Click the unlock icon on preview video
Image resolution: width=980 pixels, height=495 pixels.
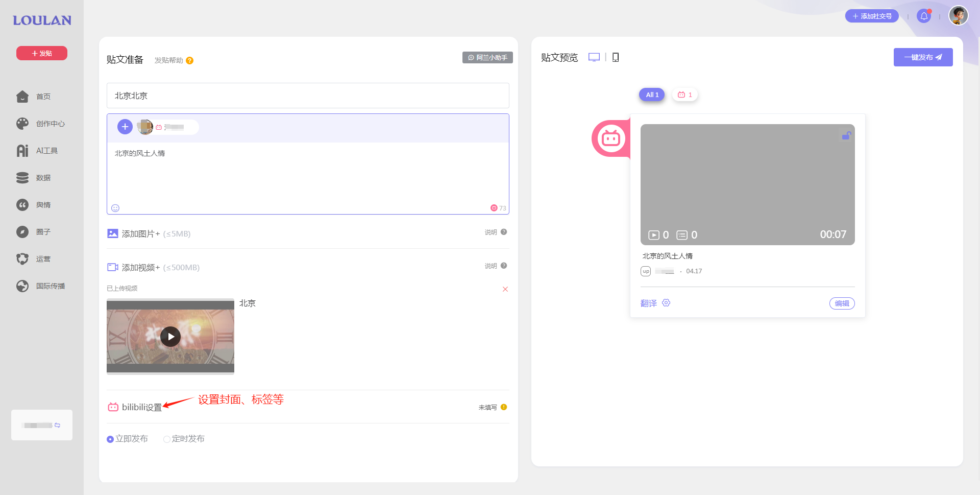click(x=846, y=135)
